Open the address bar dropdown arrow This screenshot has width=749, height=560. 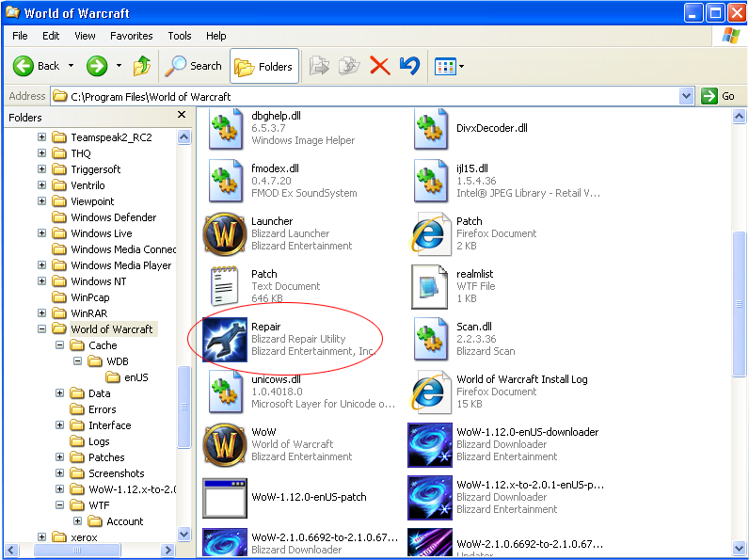coord(686,96)
